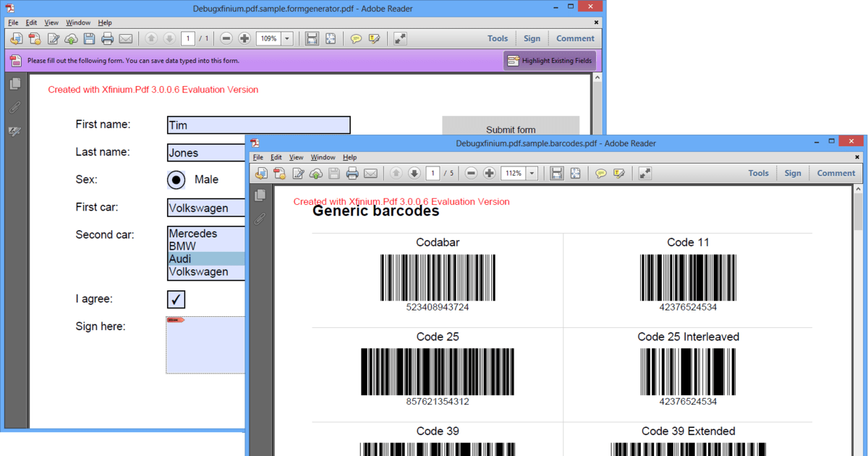Select the Male radio button
The image size is (868, 456).
[x=176, y=180]
